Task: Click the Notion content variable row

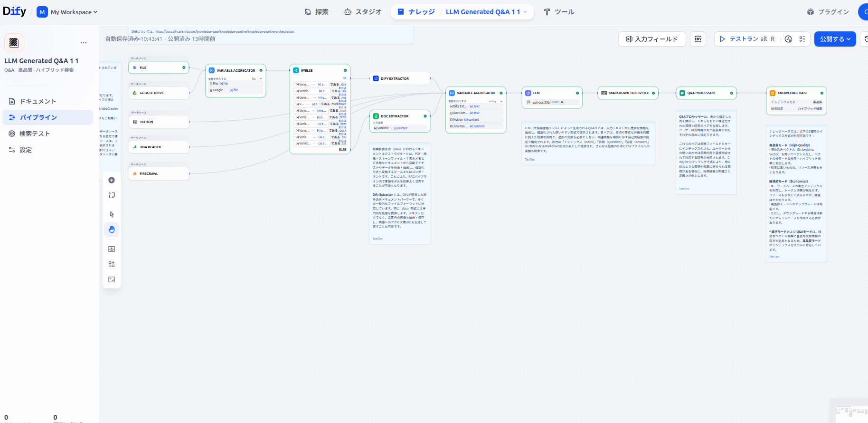Action: (476, 120)
